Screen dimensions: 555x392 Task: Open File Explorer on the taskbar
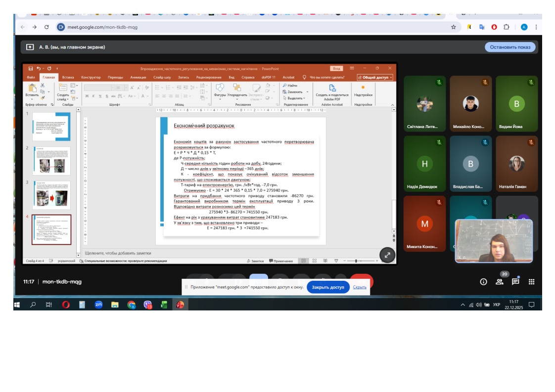115,305
